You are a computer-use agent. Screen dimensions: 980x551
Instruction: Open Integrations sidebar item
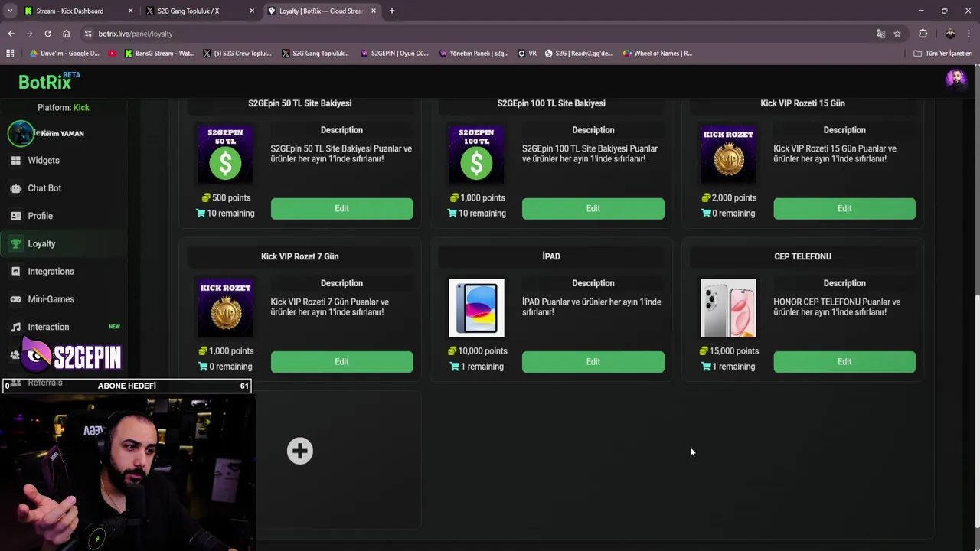click(51, 272)
